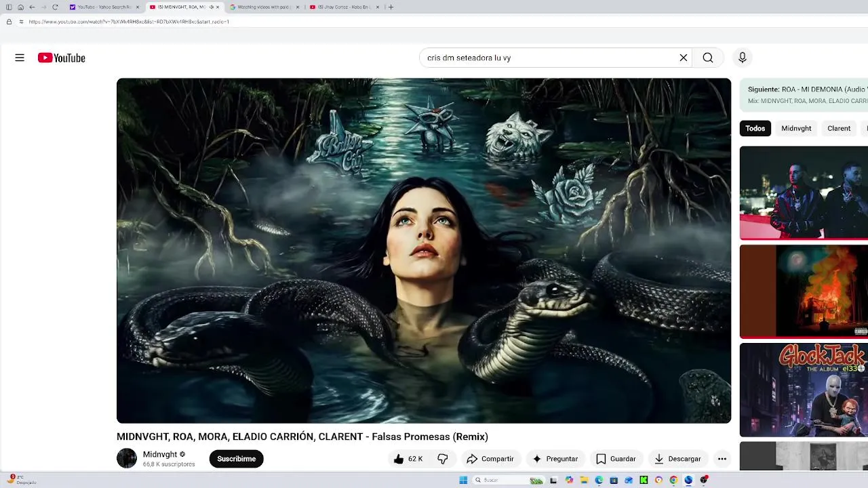Toggle the browser sidebar panel
Screen dimensions: 868x488
[x=9, y=7]
